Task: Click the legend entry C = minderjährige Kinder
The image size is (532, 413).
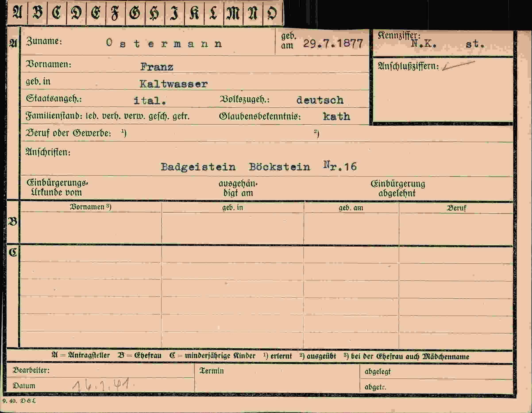Action: point(213,356)
